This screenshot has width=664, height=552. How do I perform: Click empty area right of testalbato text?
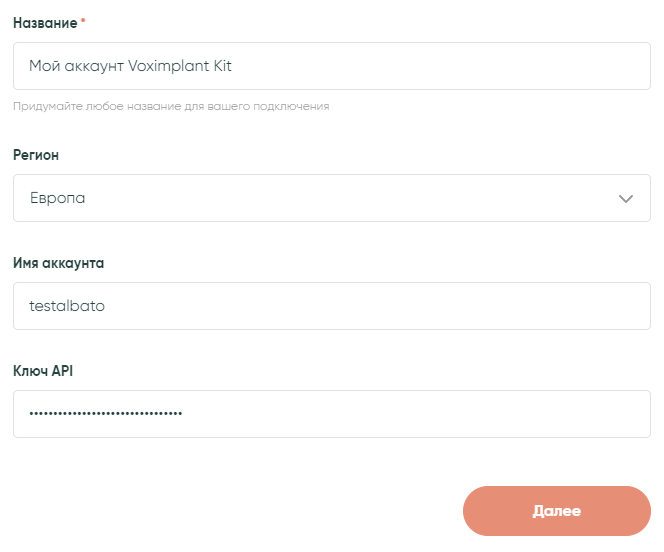pos(400,306)
